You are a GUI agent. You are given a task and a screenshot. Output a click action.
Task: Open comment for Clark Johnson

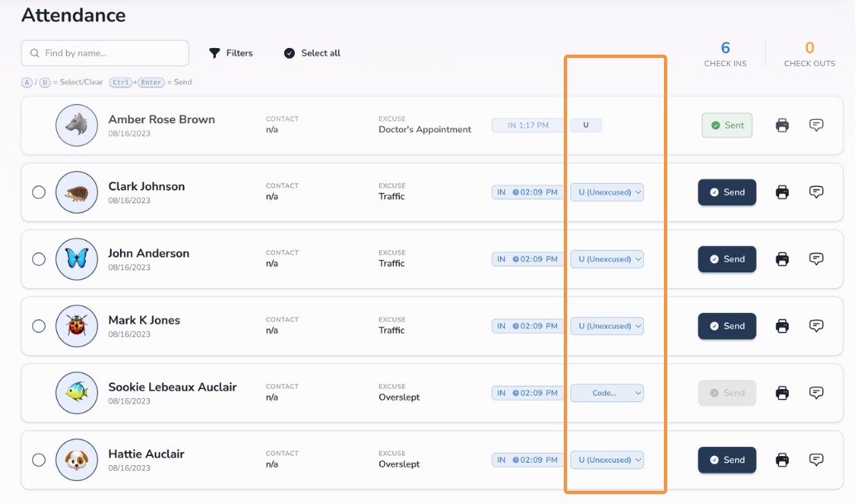pos(816,192)
